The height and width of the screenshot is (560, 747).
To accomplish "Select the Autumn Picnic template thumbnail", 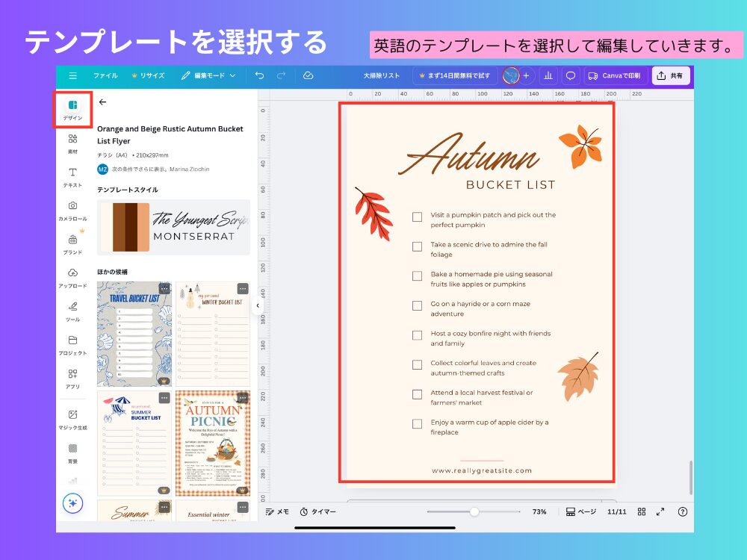I will point(213,444).
